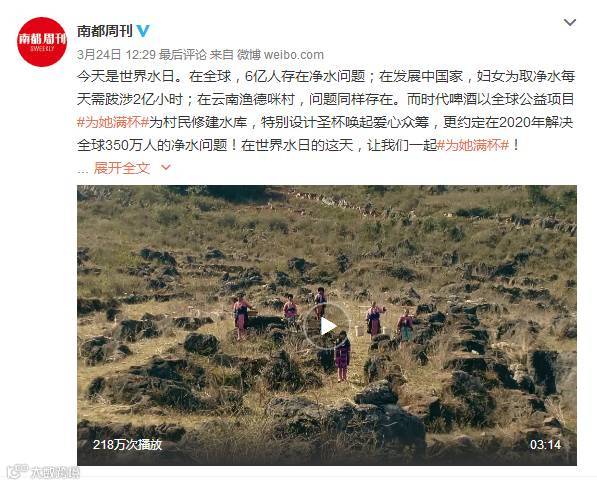
Task: Play the video with center button
Action: click(x=327, y=326)
